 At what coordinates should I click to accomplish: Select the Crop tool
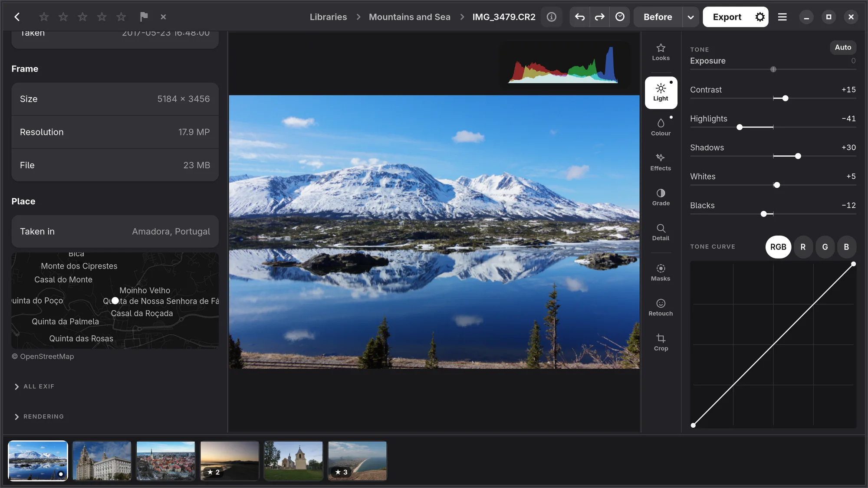pos(661,343)
